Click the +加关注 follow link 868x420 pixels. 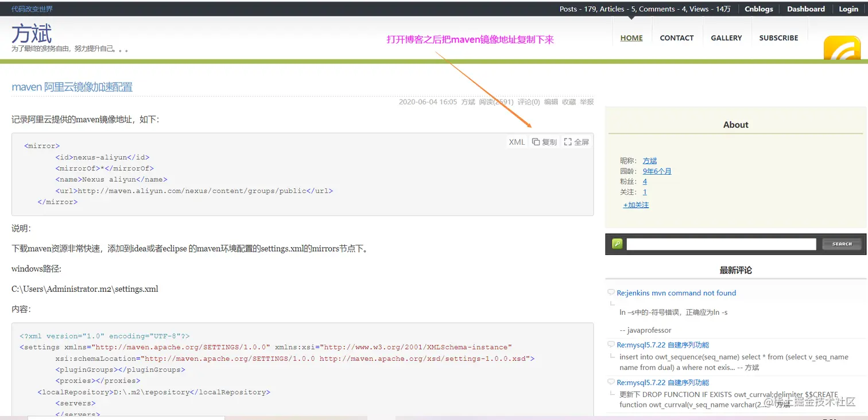tap(636, 205)
